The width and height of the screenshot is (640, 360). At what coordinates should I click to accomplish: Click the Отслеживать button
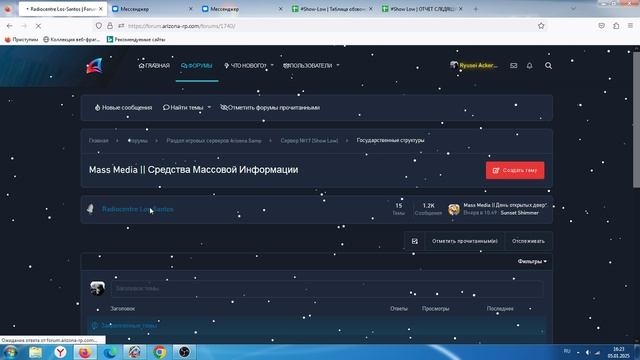coord(528,241)
